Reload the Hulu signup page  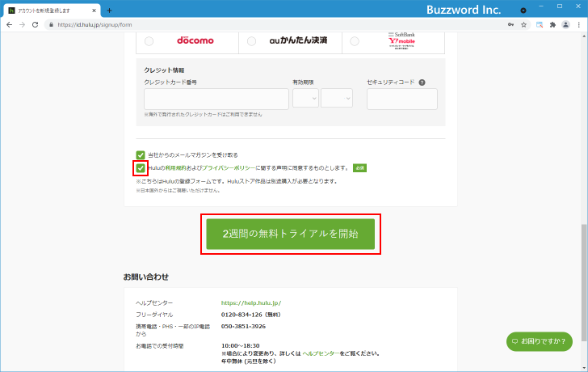click(x=36, y=25)
